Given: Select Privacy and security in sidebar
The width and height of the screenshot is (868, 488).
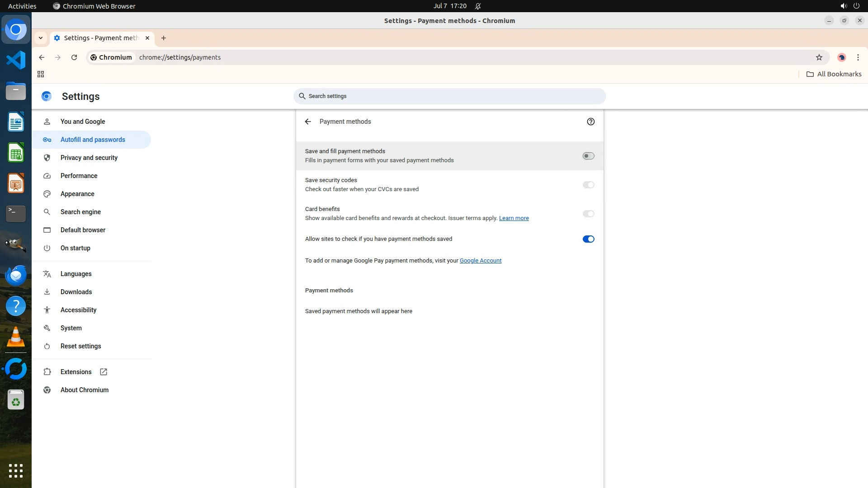Looking at the screenshot, I should pyautogui.click(x=89, y=158).
